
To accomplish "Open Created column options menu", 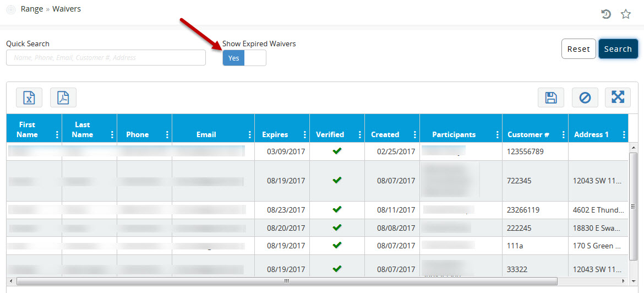I will point(415,135).
